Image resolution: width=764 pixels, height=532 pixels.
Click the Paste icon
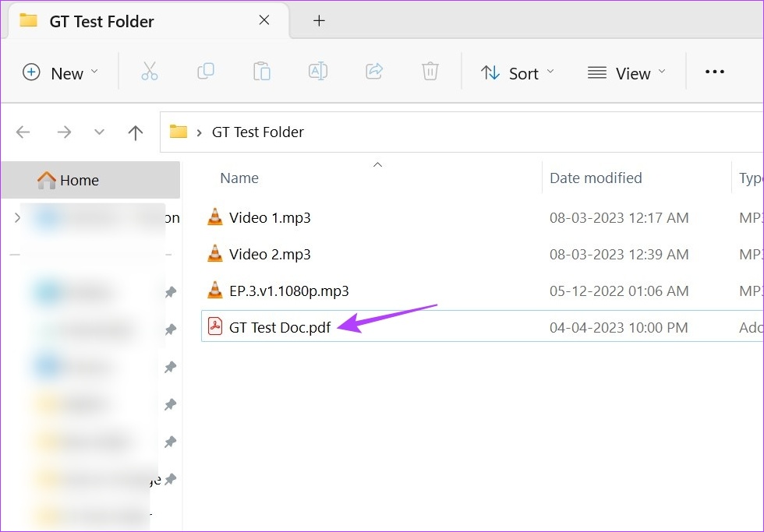262,72
